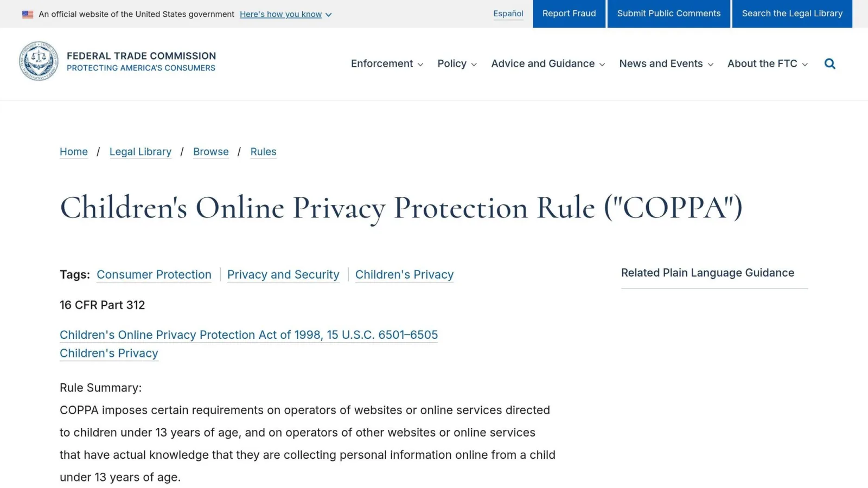This screenshot has width=868, height=488.
Task: Expand "Here's how you know" banner
Action: tap(285, 14)
